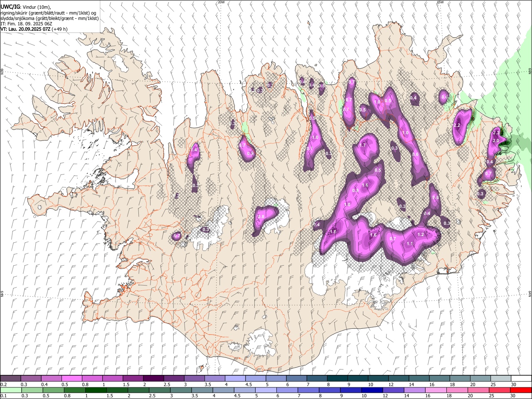This screenshot has height=399, width=532.
Task: Click the 1.4 precipitation value on map
Action: (194, 150)
